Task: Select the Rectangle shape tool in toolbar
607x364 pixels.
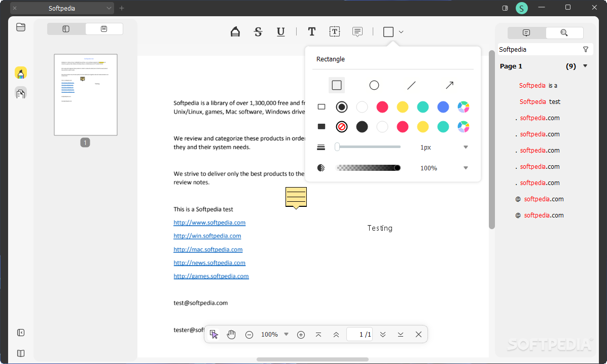Action: click(388, 32)
